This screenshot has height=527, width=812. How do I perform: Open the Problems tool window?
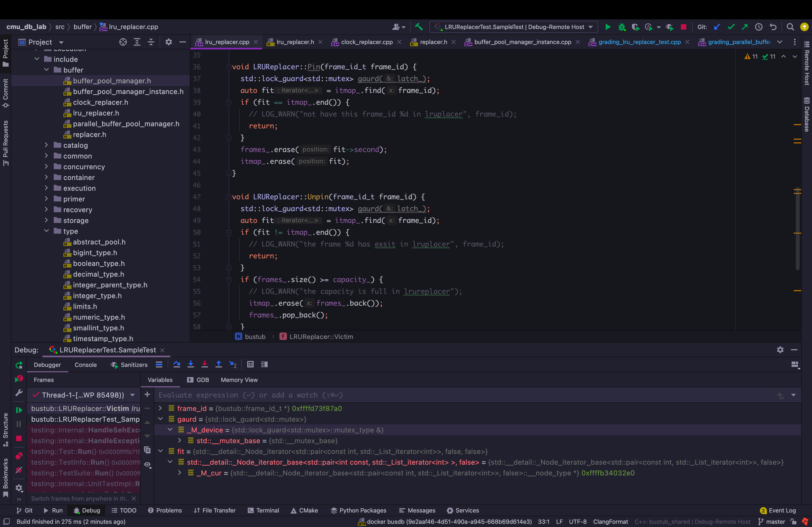165,510
